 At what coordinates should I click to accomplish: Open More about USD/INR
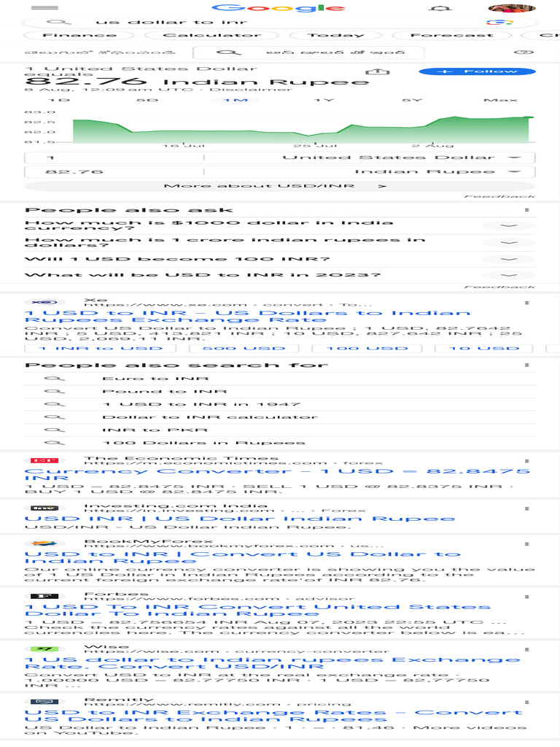(279, 186)
